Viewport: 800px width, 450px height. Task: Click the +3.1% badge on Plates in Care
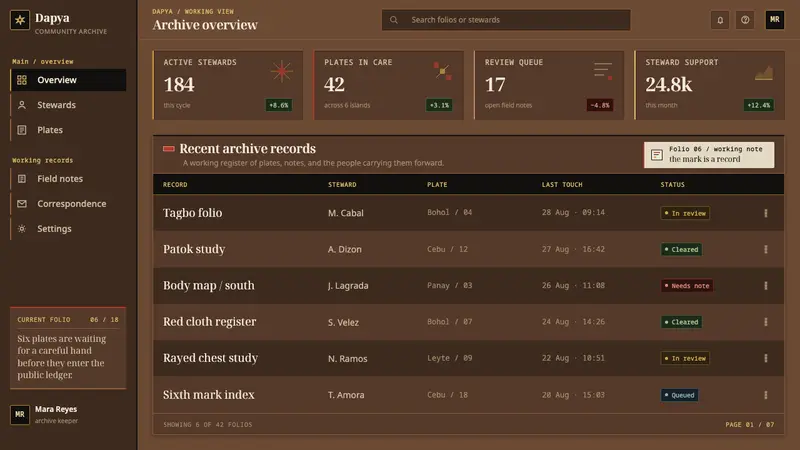click(439, 105)
